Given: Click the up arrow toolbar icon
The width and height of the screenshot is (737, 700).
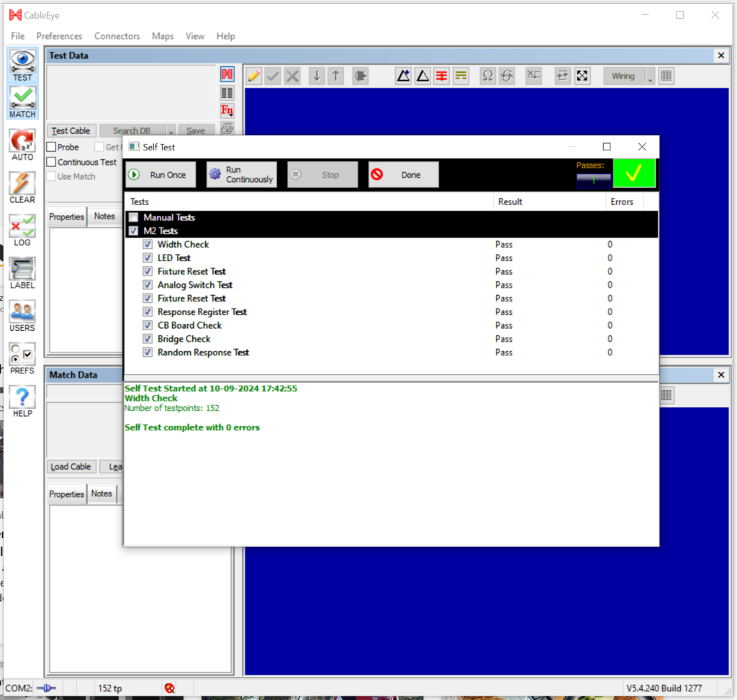Looking at the screenshot, I should click(x=336, y=76).
